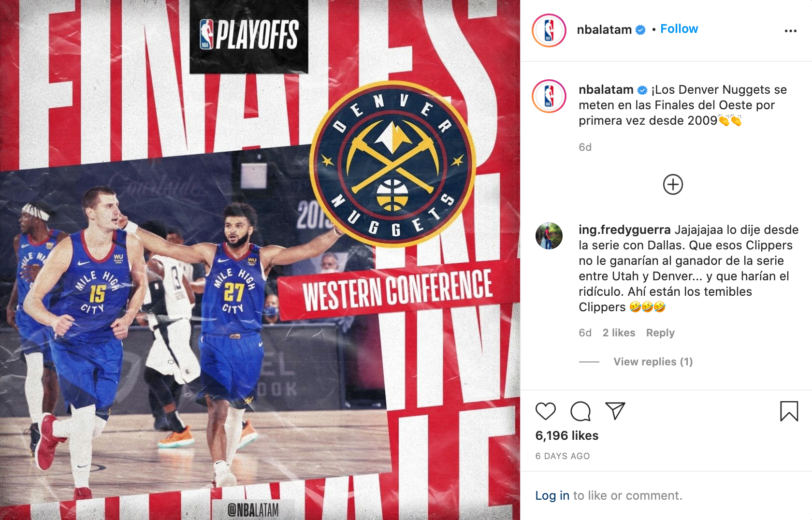The width and height of the screenshot is (812, 520).
Task: Reply to ing.fredyguerra's comment
Action: coord(660,332)
